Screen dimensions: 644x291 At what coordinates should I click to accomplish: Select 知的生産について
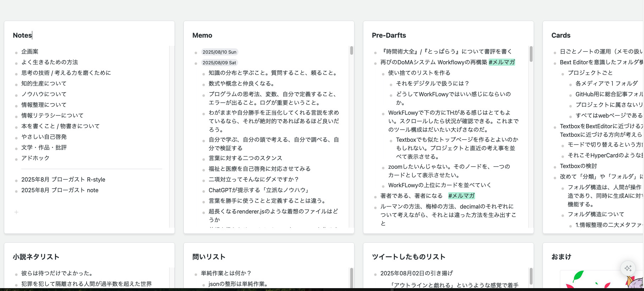coord(44,83)
